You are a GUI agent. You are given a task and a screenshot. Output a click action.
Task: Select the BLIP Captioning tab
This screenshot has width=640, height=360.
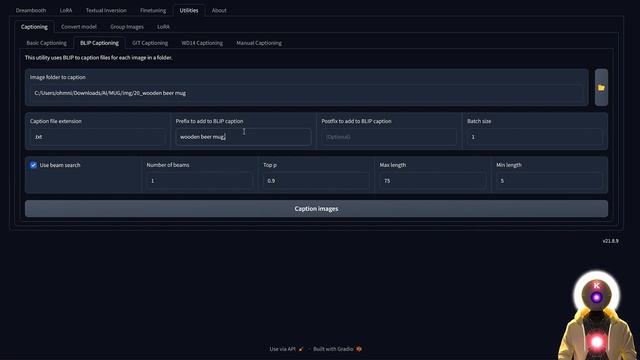99,43
